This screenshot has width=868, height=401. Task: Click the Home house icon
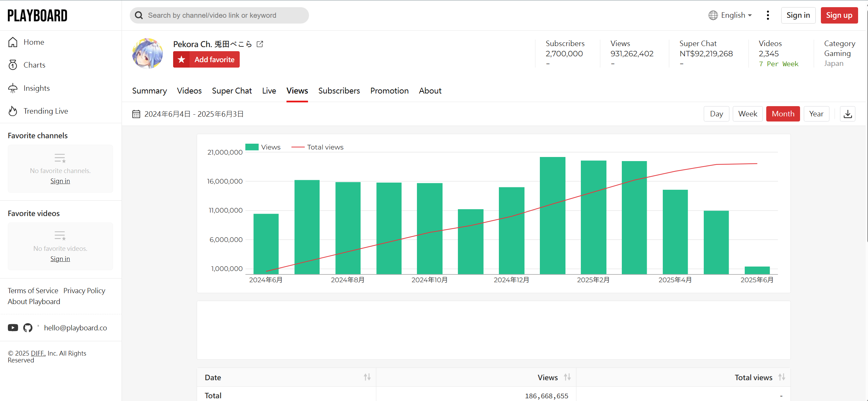point(13,42)
